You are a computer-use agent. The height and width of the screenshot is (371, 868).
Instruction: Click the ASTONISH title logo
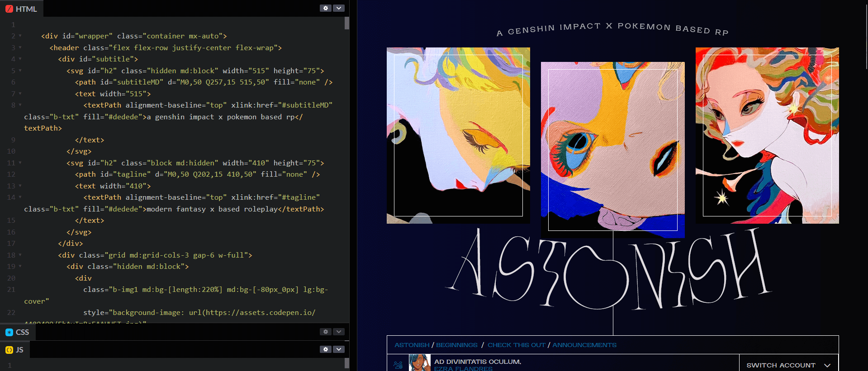[x=608, y=270]
